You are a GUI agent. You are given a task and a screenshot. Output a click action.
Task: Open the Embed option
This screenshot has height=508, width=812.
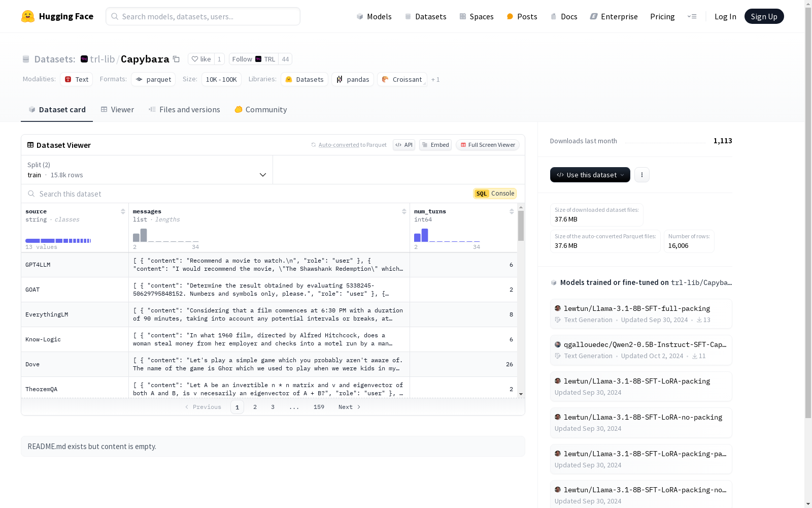435,145
